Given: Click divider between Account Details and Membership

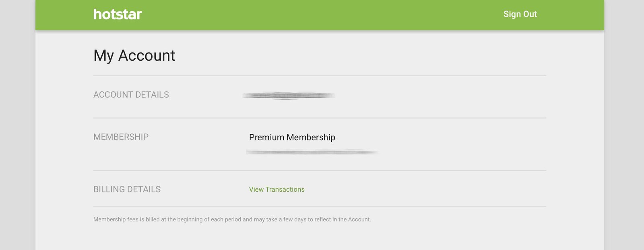Looking at the screenshot, I should [320, 118].
